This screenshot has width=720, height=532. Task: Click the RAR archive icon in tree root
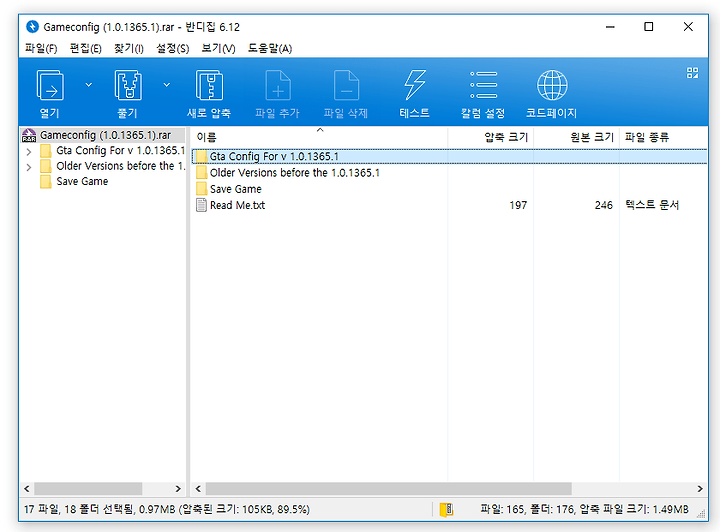(x=29, y=135)
